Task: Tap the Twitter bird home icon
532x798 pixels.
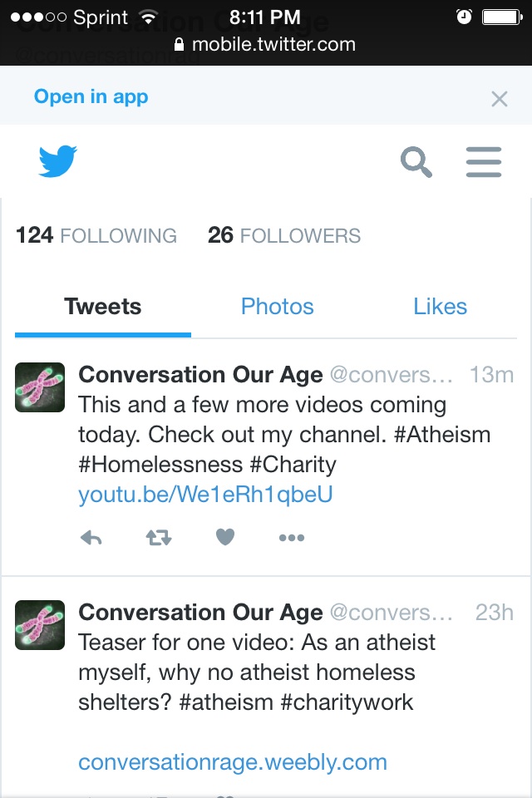Action: [x=57, y=161]
